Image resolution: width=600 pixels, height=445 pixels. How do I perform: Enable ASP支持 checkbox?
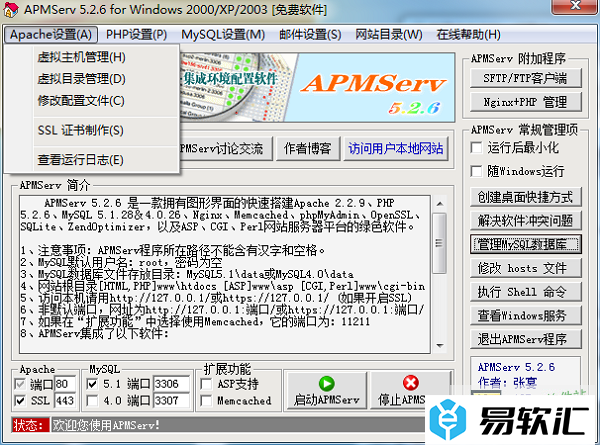tap(206, 384)
